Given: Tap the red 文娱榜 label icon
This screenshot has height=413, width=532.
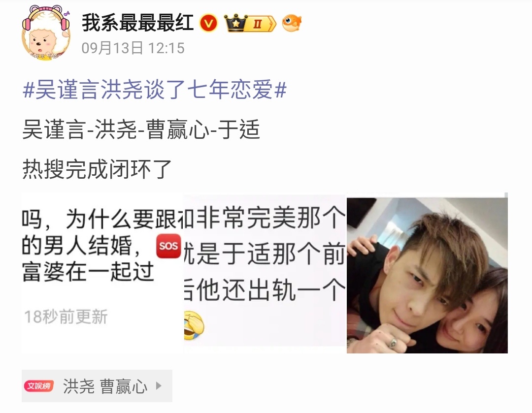Looking at the screenshot, I should (x=39, y=385).
